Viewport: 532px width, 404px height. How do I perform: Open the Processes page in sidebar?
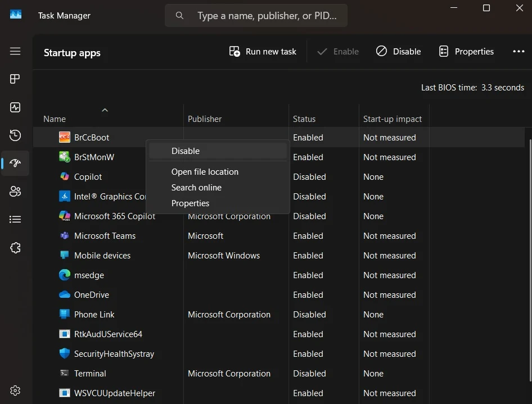pos(15,79)
